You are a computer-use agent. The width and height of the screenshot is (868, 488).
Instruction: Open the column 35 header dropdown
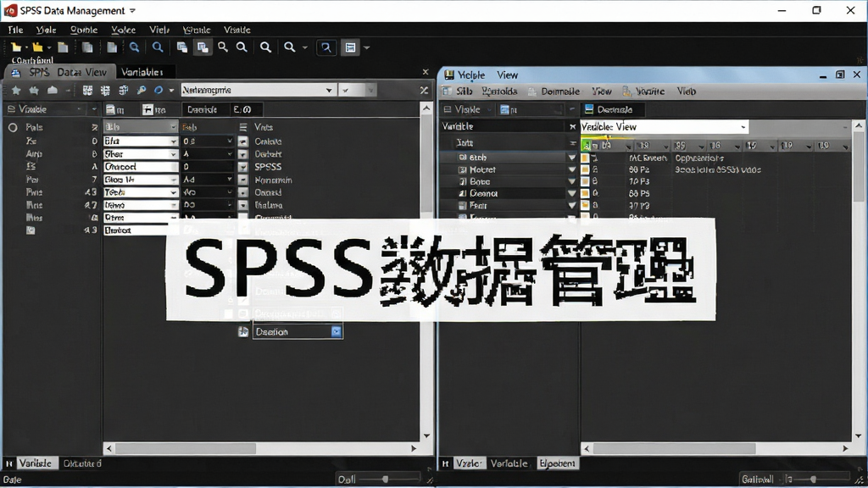[x=701, y=147]
